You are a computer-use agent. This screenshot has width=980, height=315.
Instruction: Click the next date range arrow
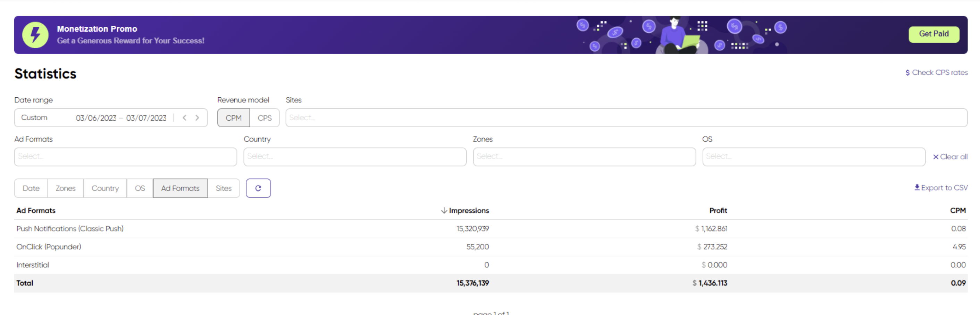click(x=197, y=118)
